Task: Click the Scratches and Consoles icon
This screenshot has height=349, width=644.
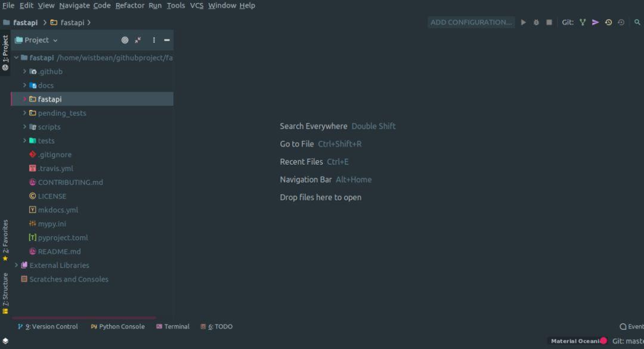Action: tap(24, 279)
